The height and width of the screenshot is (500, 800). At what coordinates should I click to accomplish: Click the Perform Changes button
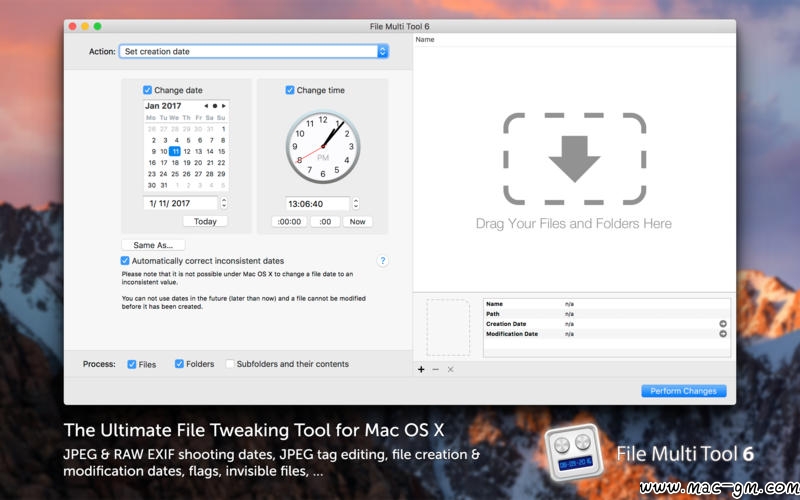pos(684,391)
